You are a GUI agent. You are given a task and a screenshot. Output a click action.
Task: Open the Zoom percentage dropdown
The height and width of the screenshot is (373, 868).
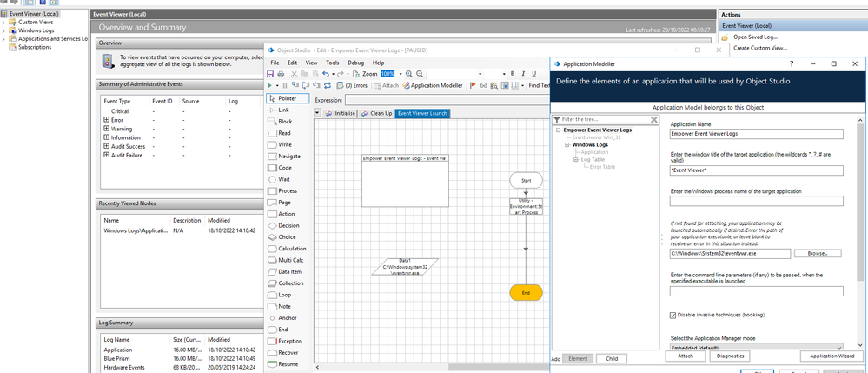point(401,75)
